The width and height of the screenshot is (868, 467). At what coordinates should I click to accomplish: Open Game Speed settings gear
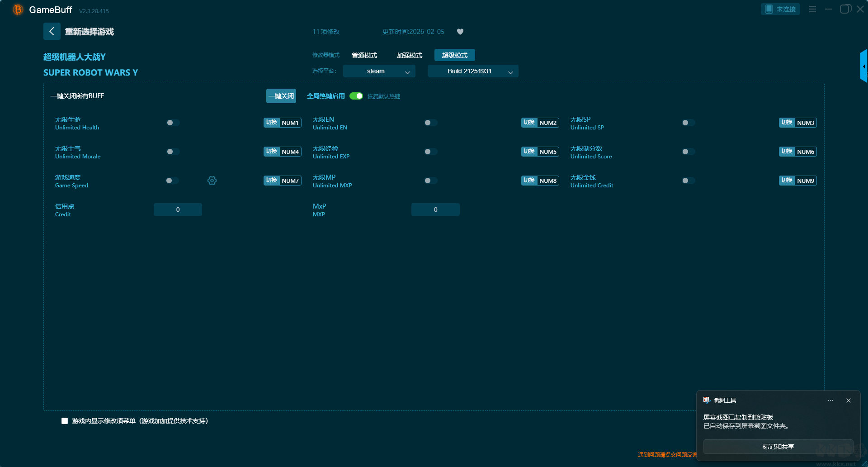[x=212, y=181]
